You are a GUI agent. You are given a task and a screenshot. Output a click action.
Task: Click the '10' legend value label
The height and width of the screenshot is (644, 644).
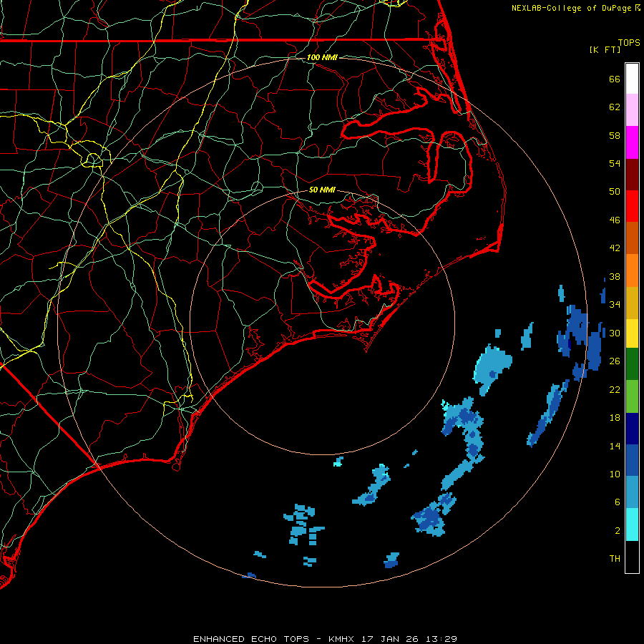click(615, 474)
